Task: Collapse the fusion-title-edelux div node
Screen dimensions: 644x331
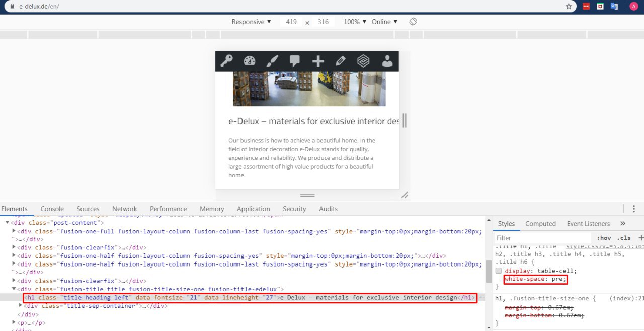Action: [x=14, y=289]
